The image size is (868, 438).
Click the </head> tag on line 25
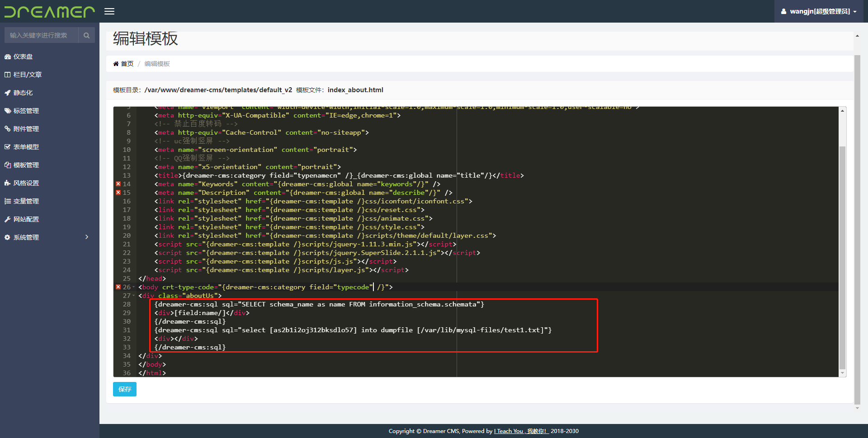tap(152, 278)
